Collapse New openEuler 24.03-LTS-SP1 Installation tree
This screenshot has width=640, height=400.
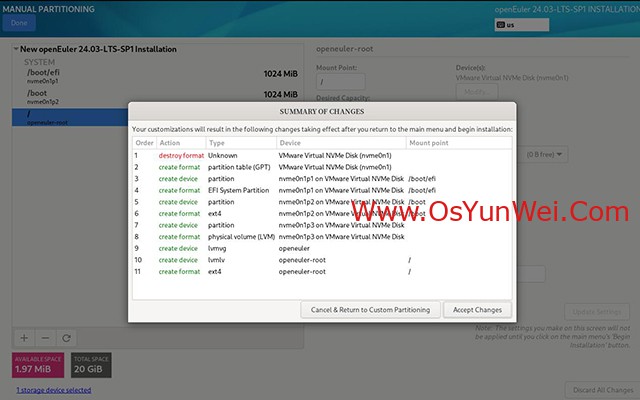tap(16, 49)
